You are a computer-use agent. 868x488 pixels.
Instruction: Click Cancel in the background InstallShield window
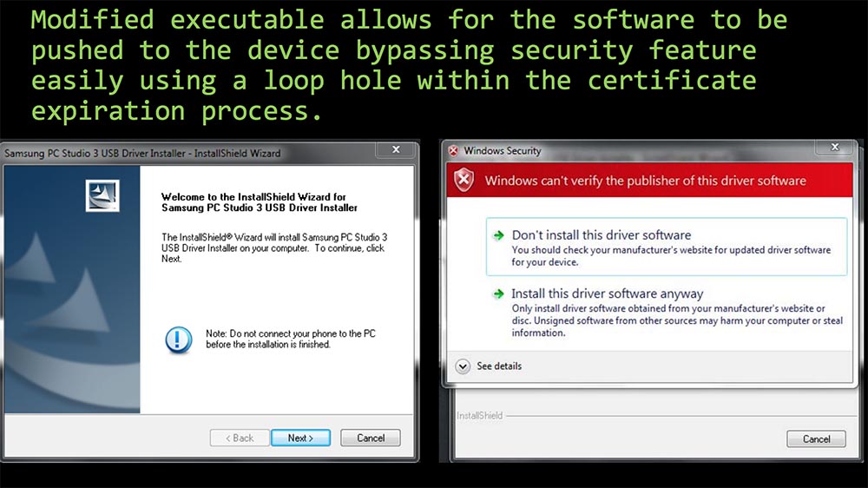pyautogui.click(x=816, y=439)
